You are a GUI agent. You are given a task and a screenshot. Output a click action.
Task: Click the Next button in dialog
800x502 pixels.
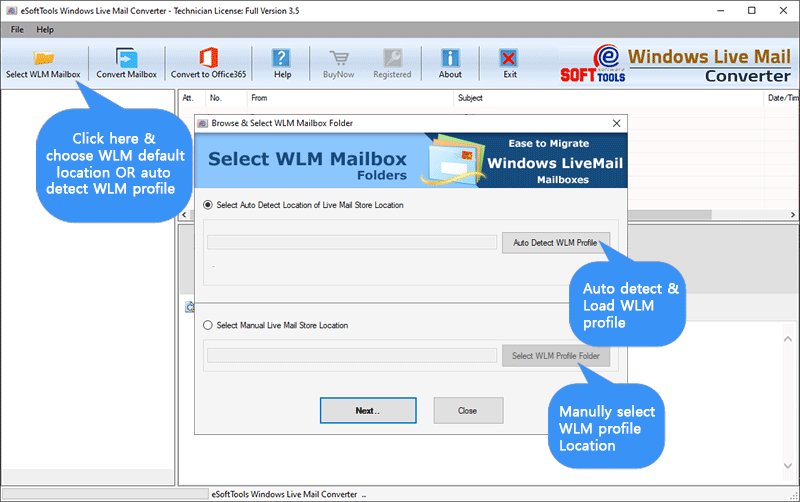click(x=368, y=411)
